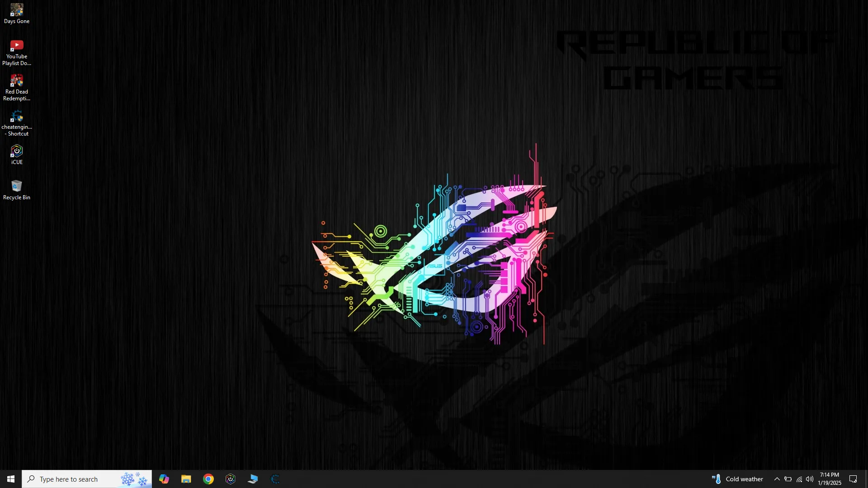Viewport: 868px width, 488px height.
Task: Show hidden system tray icons
Action: click(777, 479)
